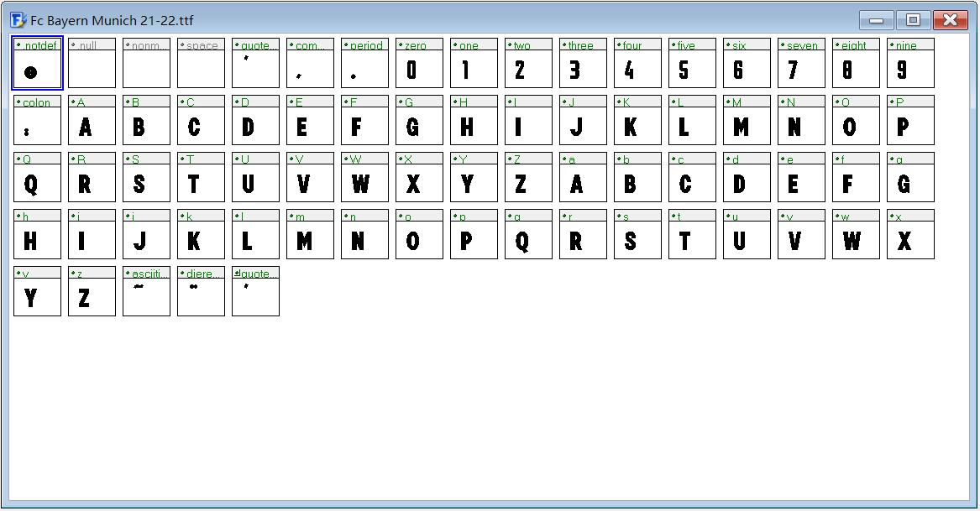Pick the lowercase b glyph cell
This screenshot has width=980, height=511.
pos(637,177)
